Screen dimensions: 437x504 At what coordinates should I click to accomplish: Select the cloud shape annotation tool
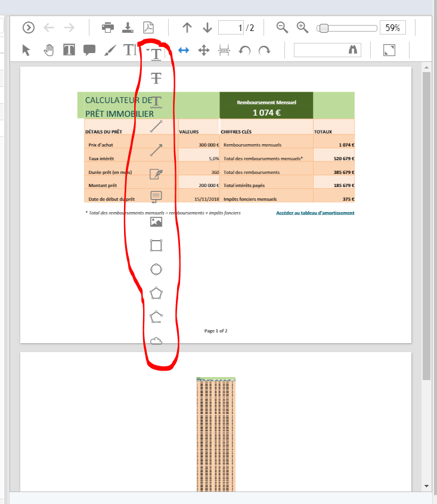click(156, 341)
